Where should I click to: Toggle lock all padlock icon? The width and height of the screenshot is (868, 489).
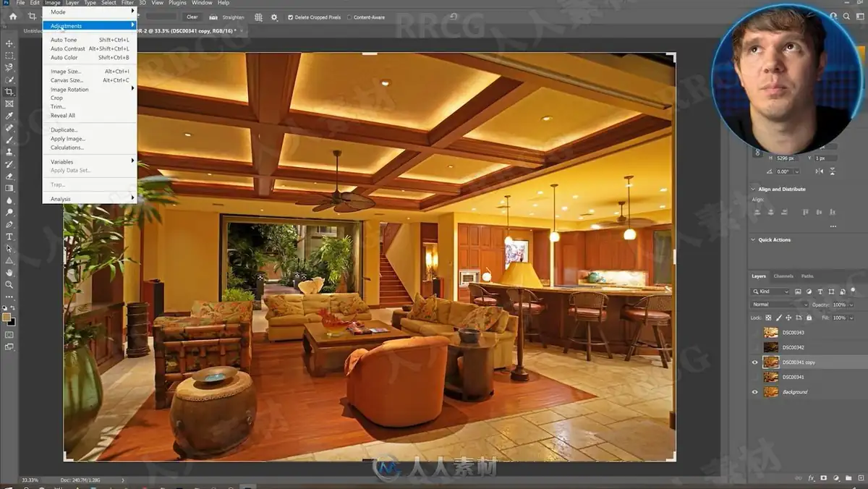click(809, 318)
